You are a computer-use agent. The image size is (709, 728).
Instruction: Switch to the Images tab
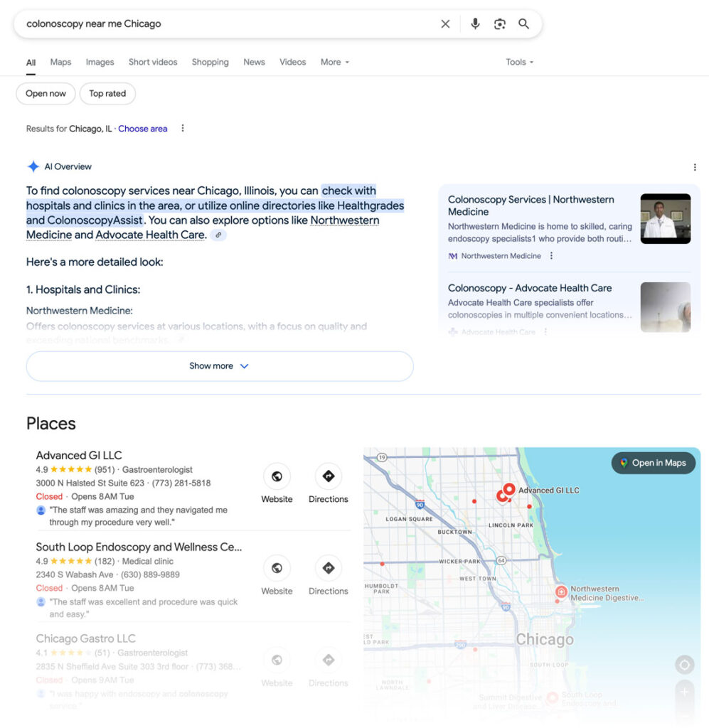(x=100, y=63)
